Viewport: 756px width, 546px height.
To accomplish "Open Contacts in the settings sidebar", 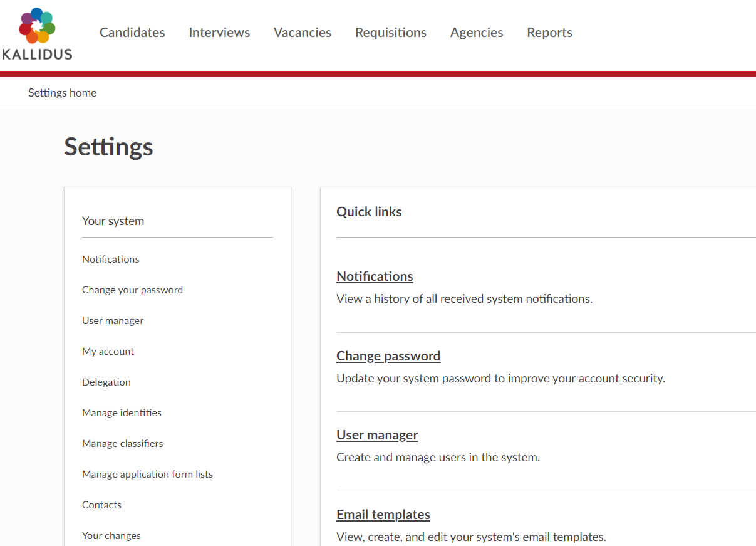I will (x=101, y=505).
